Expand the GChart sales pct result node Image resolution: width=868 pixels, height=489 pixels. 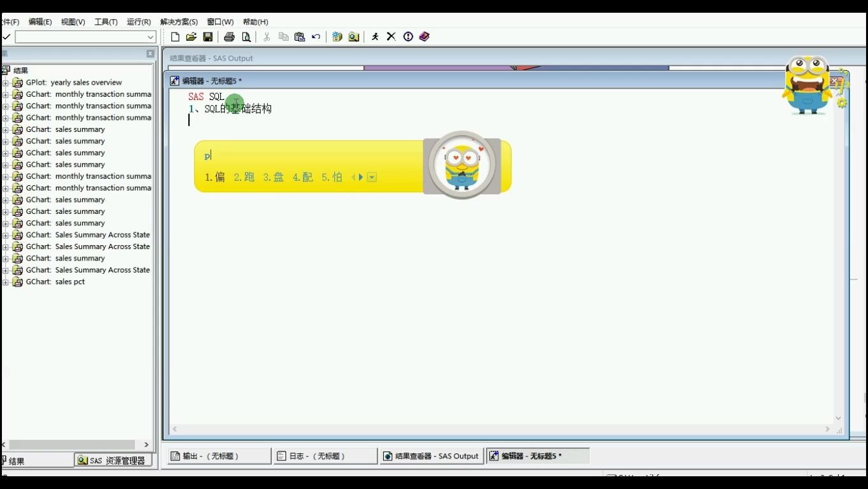point(5,281)
